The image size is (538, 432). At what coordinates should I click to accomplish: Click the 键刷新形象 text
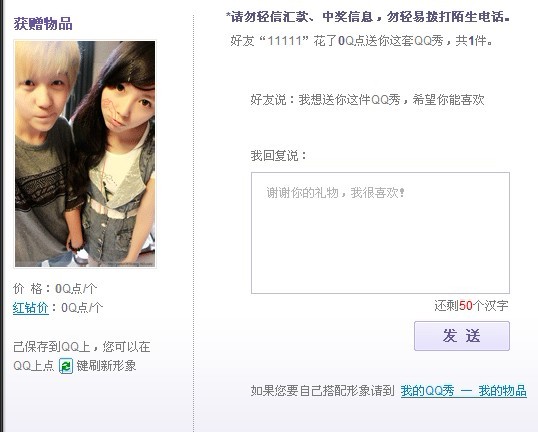coord(106,366)
